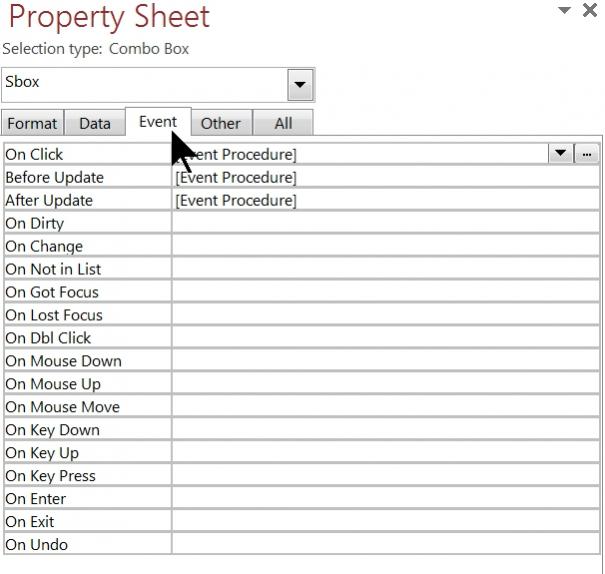Screen dimensions: 605x574
Task: Select the On Change event field
Action: click(386, 246)
